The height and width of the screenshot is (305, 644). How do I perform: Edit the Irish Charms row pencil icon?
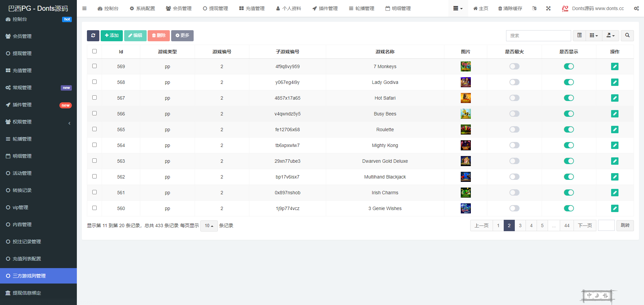click(x=615, y=193)
